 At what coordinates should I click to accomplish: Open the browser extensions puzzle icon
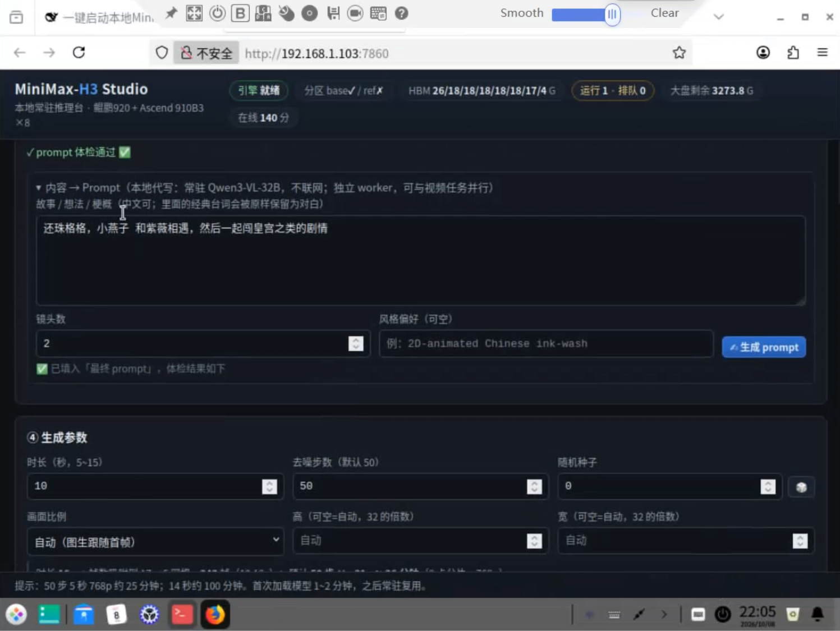click(x=793, y=53)
